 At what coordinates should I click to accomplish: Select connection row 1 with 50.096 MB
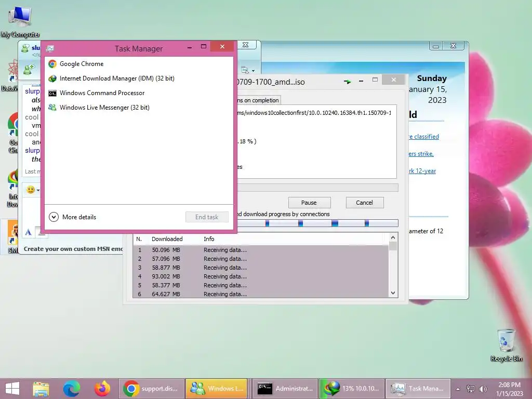click(261, 250)
